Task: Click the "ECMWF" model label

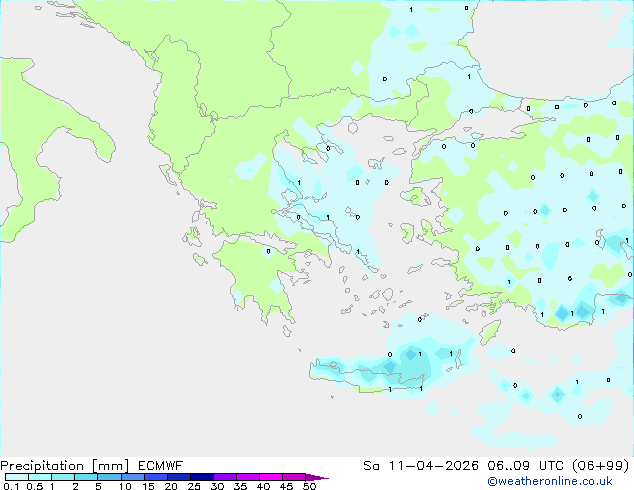Action: (x=160, y=466)
